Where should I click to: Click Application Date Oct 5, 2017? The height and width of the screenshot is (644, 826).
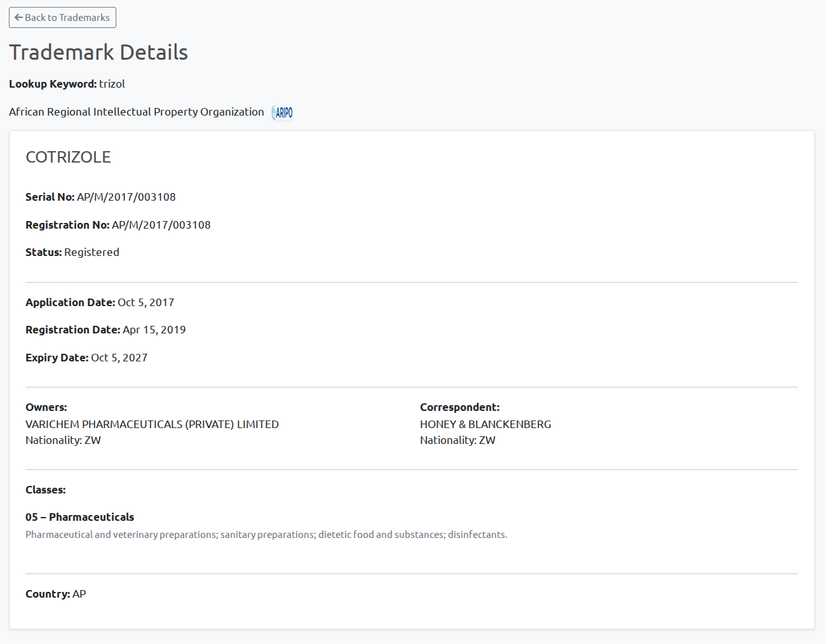click(100, 302)
